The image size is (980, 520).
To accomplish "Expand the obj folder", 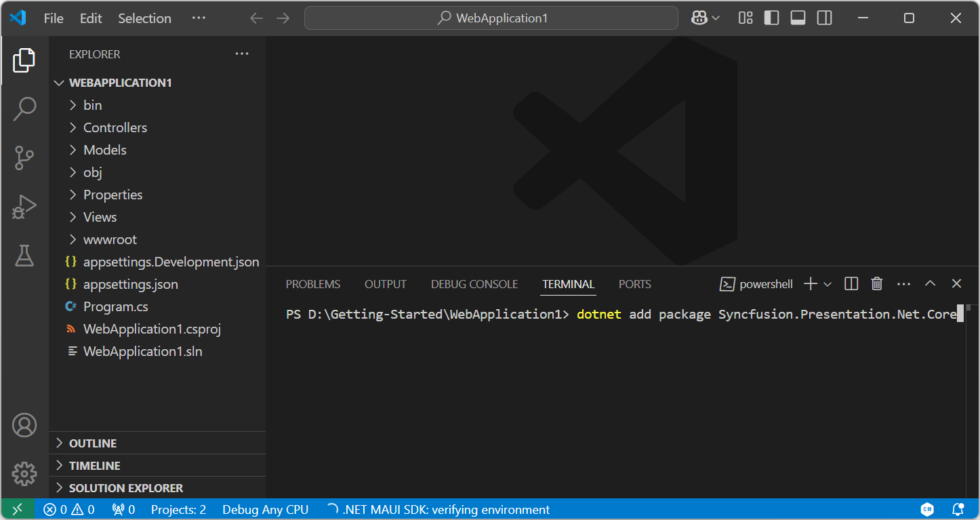I will (157, 172).
